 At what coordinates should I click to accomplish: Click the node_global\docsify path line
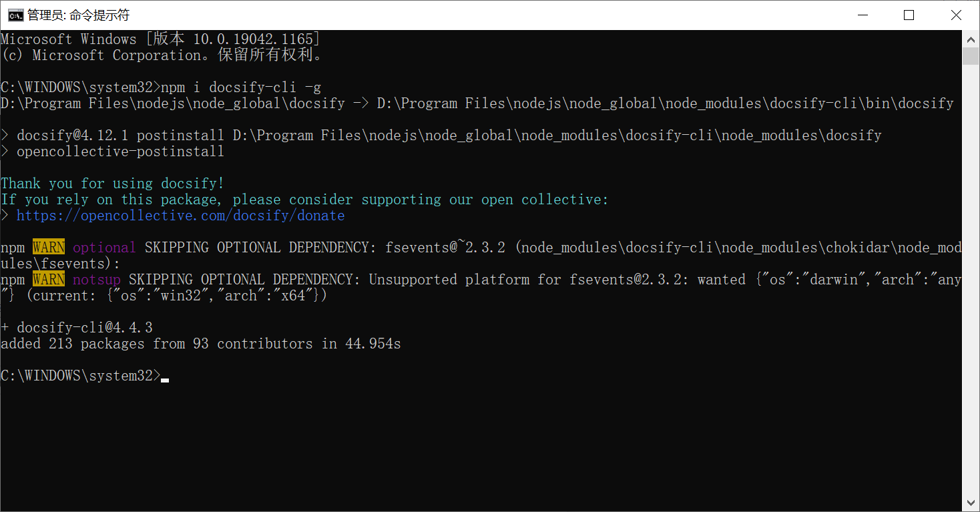coord(477,103)
